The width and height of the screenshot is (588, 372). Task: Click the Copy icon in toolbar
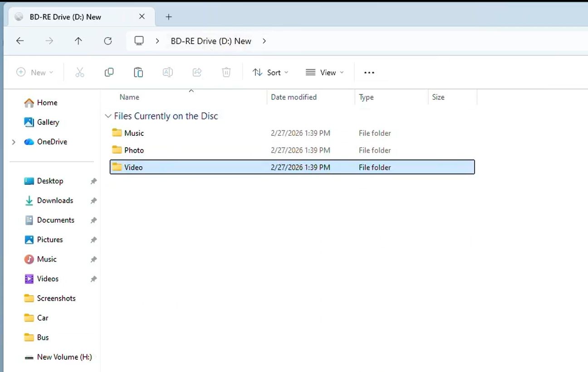(109, 72)
